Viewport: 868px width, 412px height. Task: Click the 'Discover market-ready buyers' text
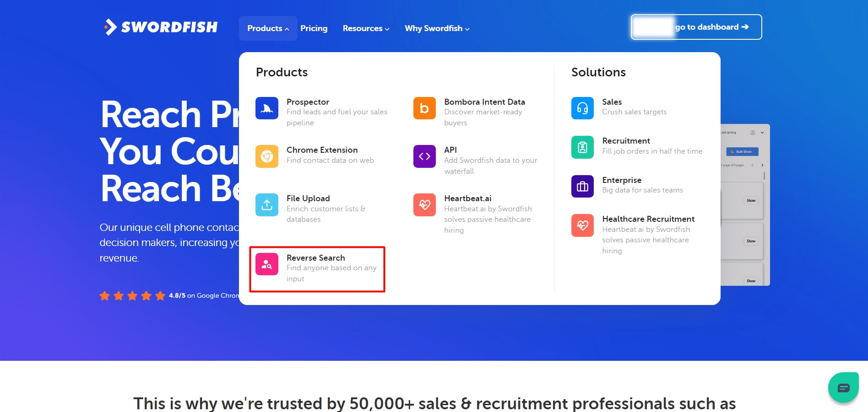coord(483,117)
